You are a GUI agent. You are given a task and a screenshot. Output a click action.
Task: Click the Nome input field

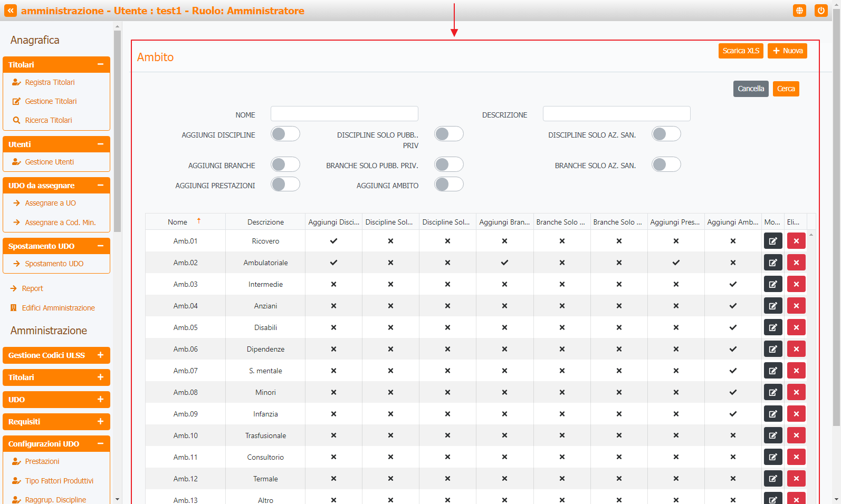tap(344, 114)
